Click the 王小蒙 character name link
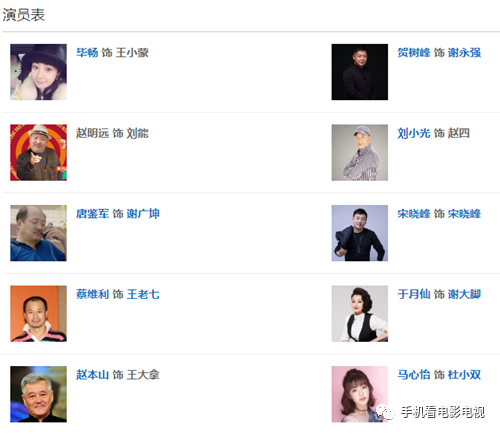 pyautogui.click(x=132, y=53)
